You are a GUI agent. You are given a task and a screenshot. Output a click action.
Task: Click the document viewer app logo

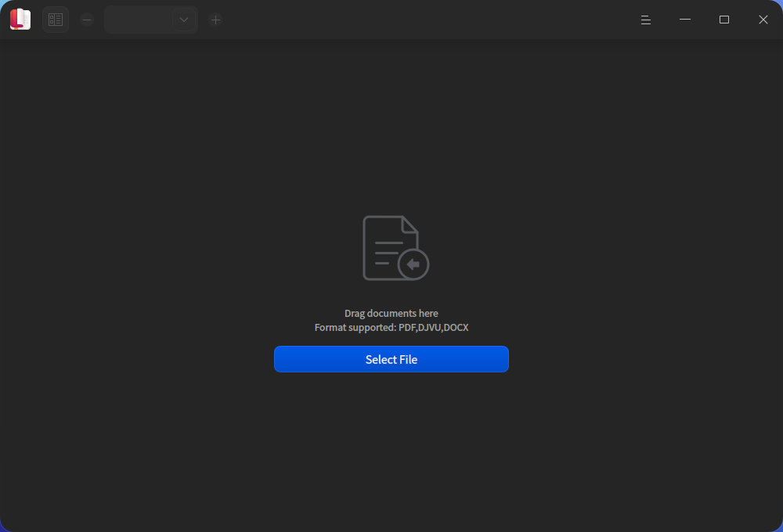tap(20, 20)
